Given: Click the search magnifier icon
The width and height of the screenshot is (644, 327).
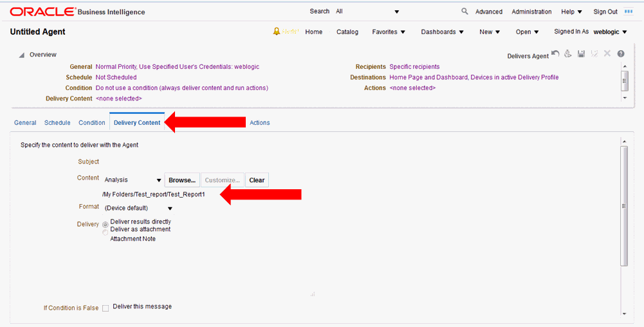Looking at the screenshot, I should pos(465,12).
